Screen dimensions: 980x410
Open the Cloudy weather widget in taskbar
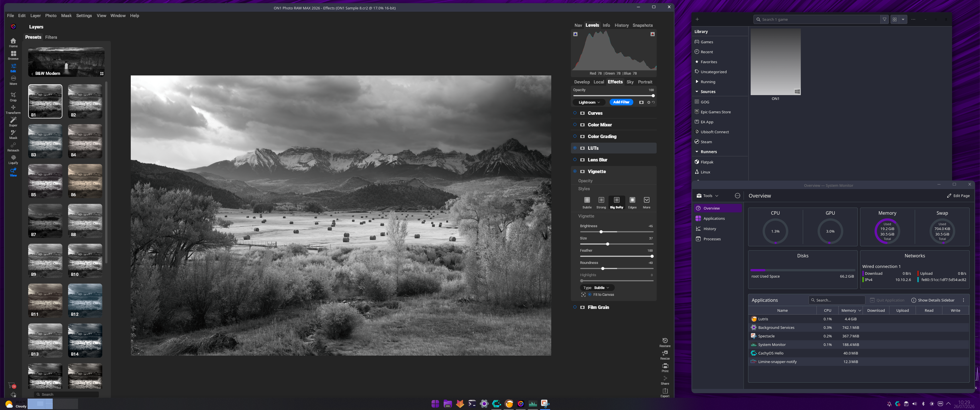[16, 404]
